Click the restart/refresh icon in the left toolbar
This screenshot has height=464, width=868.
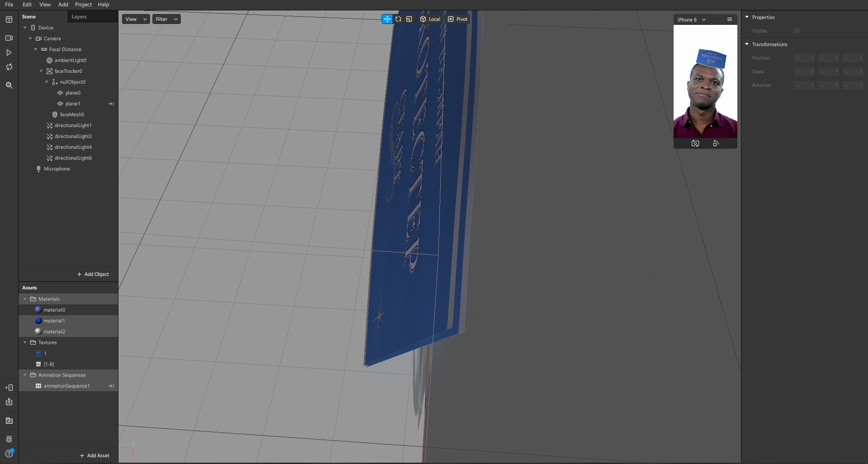click(9, 67)
